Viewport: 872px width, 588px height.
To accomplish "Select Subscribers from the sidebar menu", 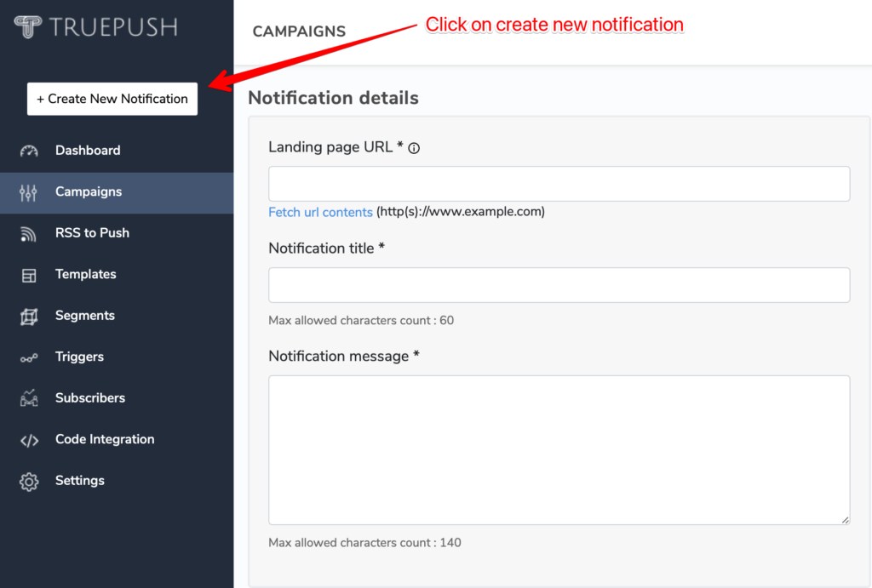I will (x=90, y=397).
